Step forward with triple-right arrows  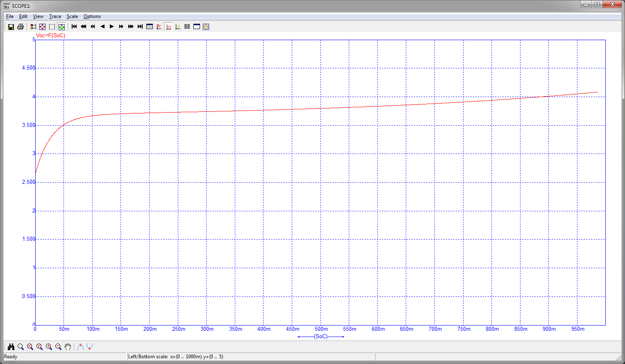[131, 27]
